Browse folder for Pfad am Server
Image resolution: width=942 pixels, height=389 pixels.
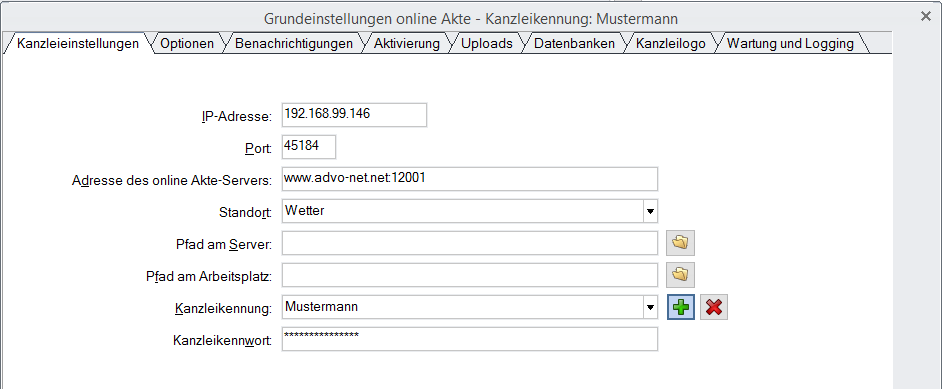click(x=681, y=243)
